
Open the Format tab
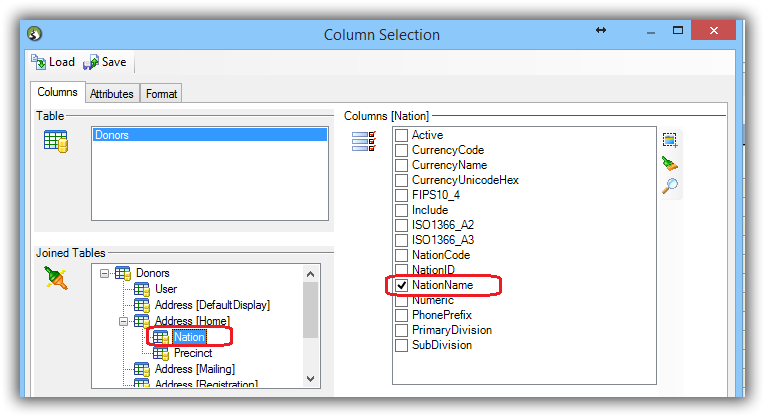[x=161, y=94]
